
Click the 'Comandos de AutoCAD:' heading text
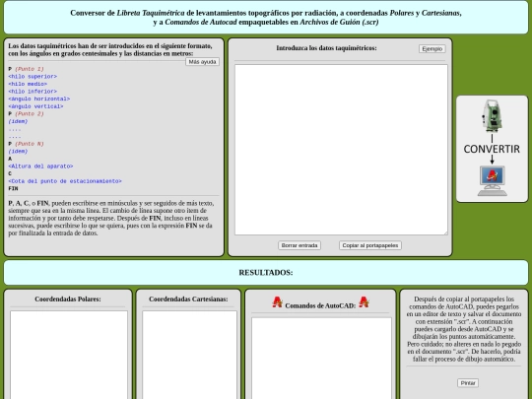(x=320, y=305)
